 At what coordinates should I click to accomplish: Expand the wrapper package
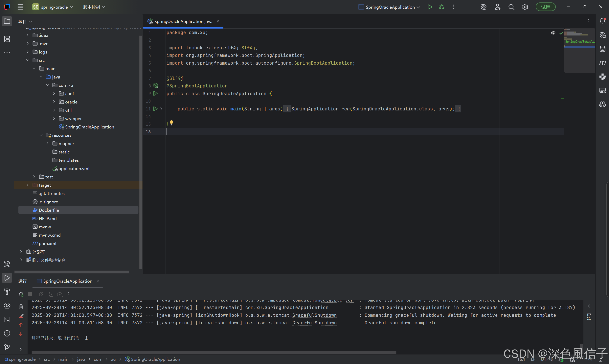[54, 119]
